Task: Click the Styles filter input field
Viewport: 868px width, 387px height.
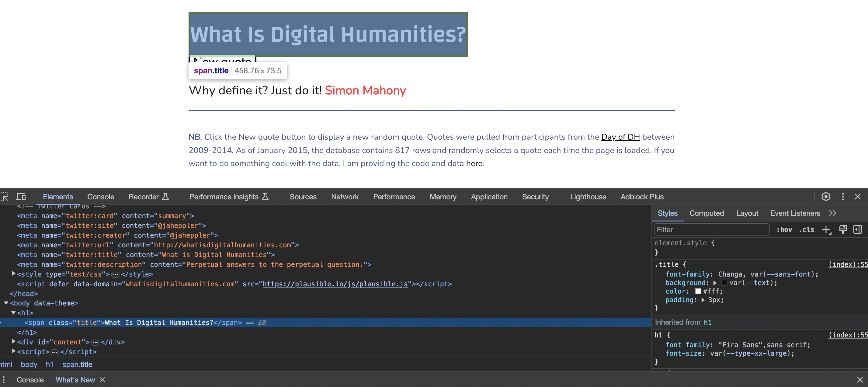Action: tap(712, 230)
